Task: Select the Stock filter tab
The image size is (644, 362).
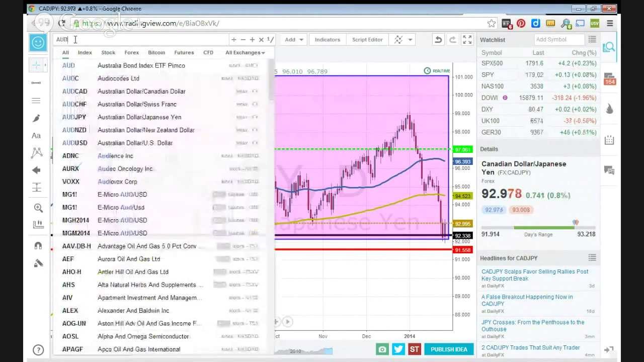Action: click(x=108, y=52)
